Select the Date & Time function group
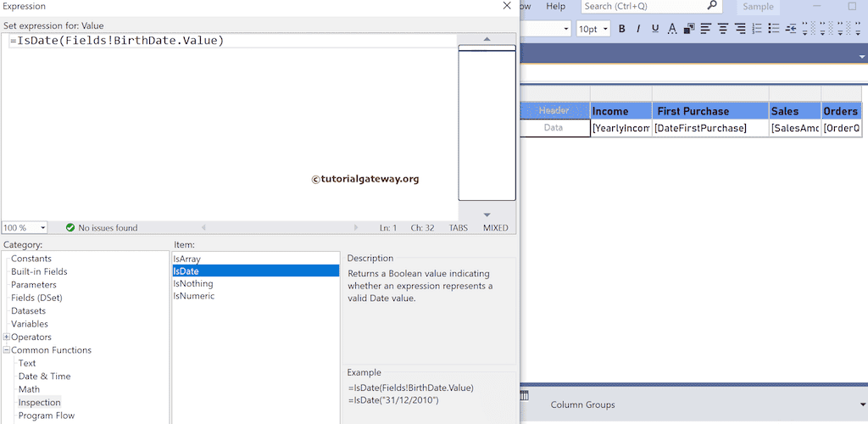Image resolution: width=868 pixels, height=424 pixels. [44, 377]
